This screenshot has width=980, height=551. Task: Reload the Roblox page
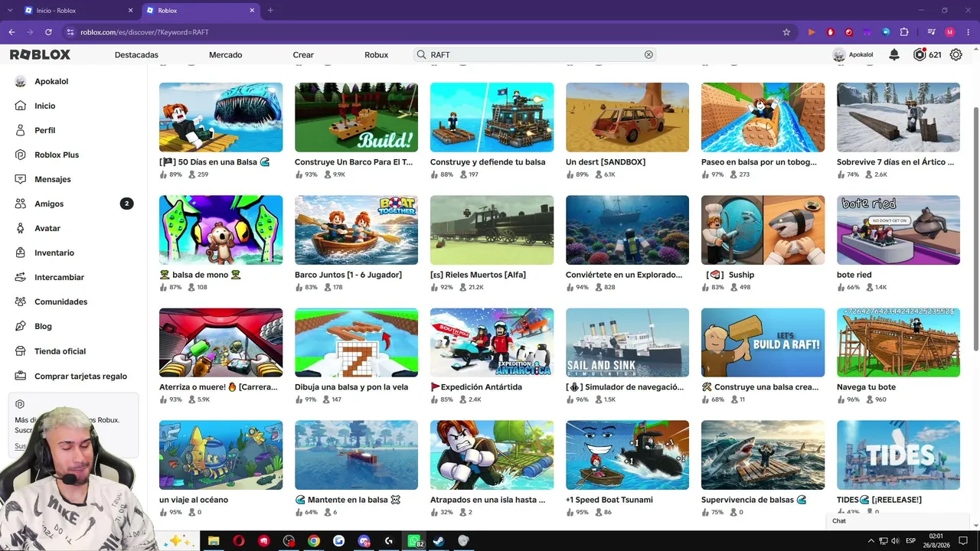[x=48, y=32]
